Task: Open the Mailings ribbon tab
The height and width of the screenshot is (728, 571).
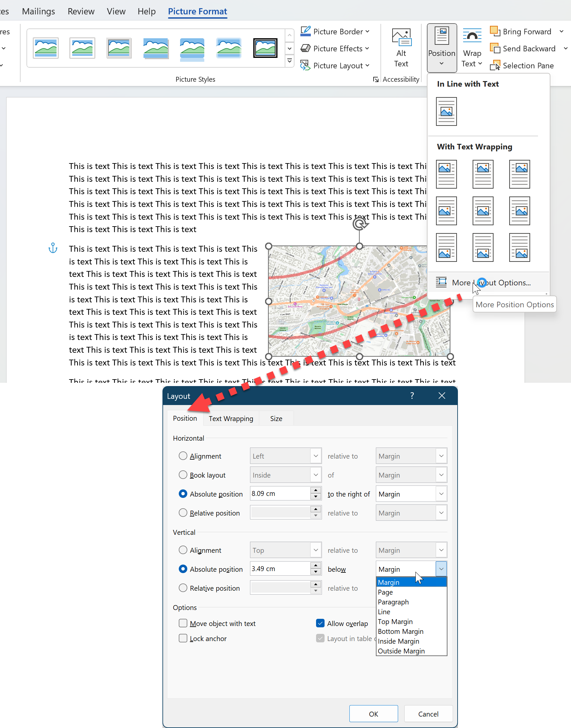Action: pos(39,11)
